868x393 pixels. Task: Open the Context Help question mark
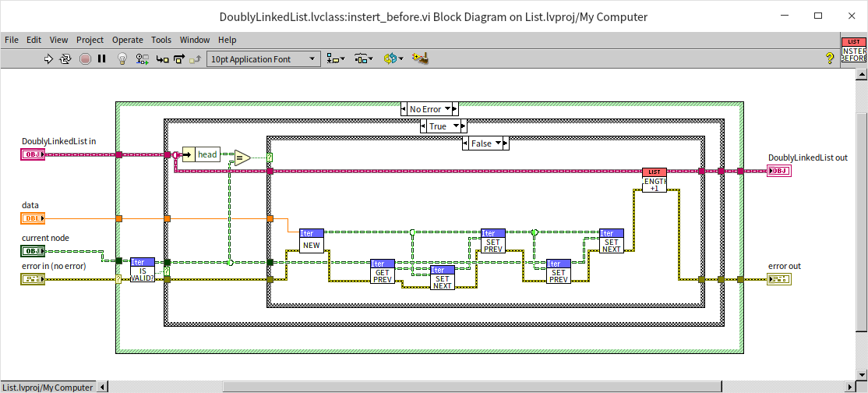click(830, 58)
